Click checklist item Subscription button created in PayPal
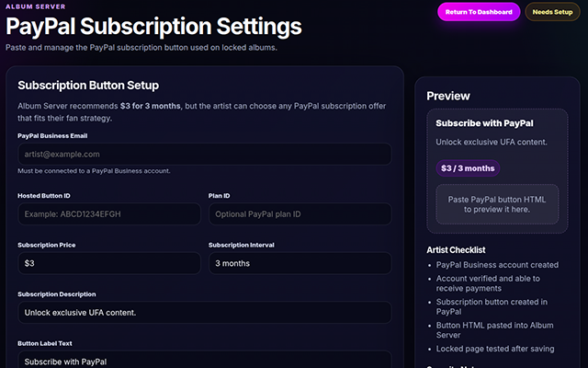Viewport: 588px width, 368px height. [492, 306]
